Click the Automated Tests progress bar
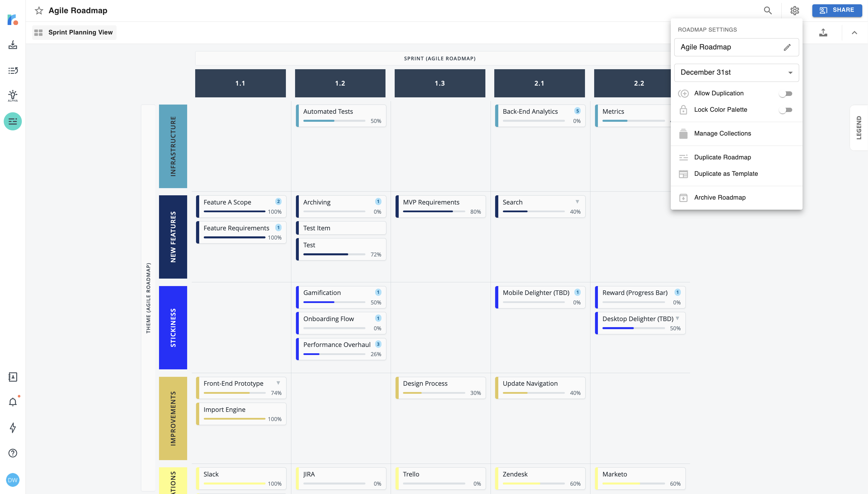 (334, 121)
